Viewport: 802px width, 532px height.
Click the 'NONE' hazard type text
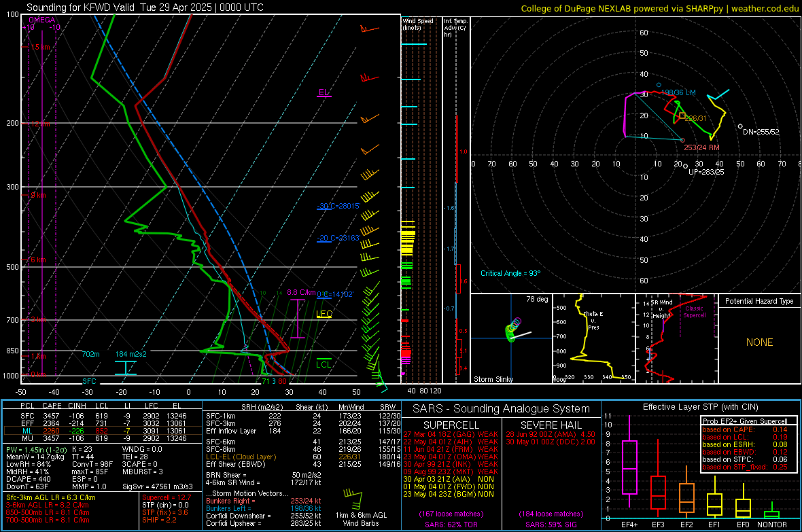coord(759,342)
